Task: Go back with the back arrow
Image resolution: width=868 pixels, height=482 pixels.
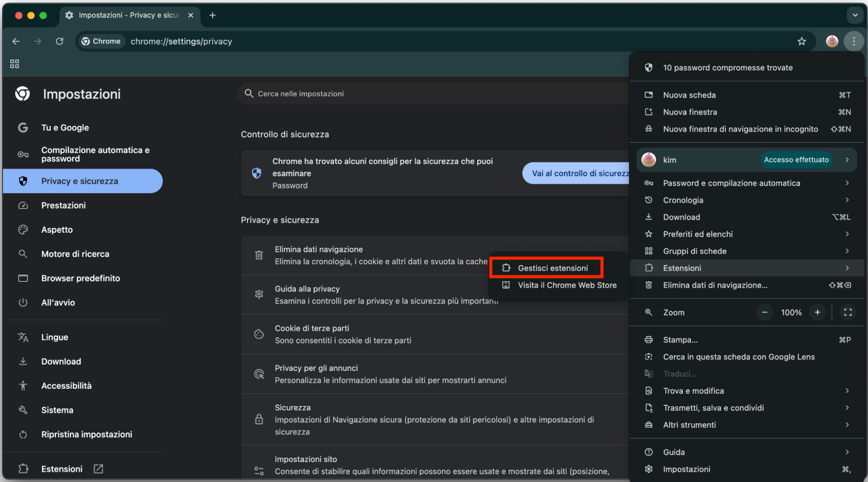Action: point(16,41)
